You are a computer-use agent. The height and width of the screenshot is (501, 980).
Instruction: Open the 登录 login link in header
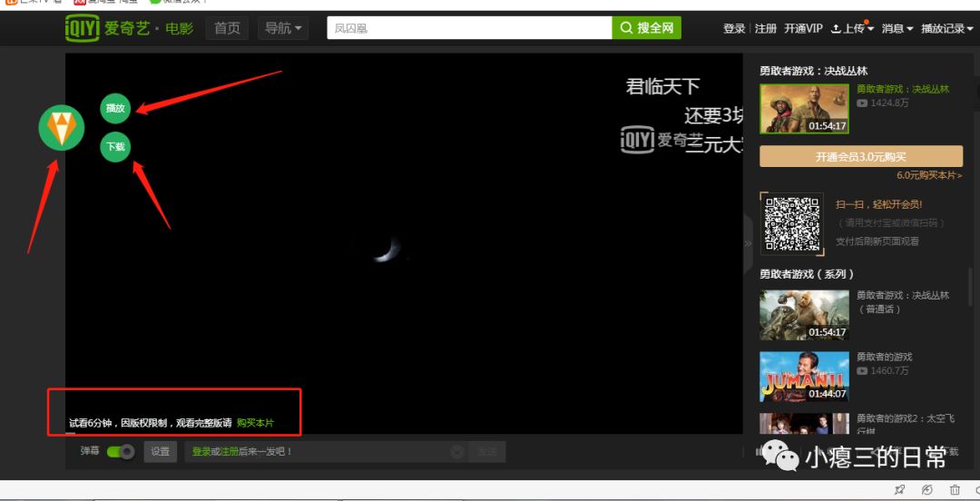(x=734, y=29)
